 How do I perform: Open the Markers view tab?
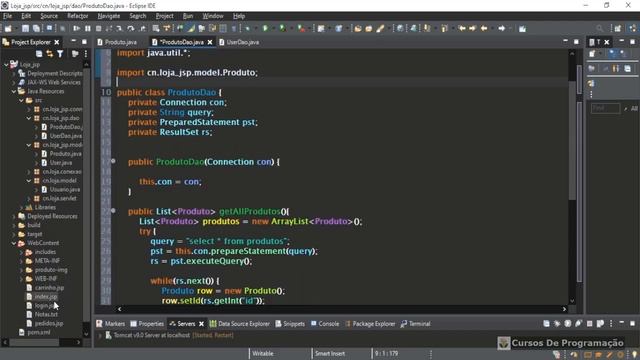pyautogui.click(x=111, y=324)
